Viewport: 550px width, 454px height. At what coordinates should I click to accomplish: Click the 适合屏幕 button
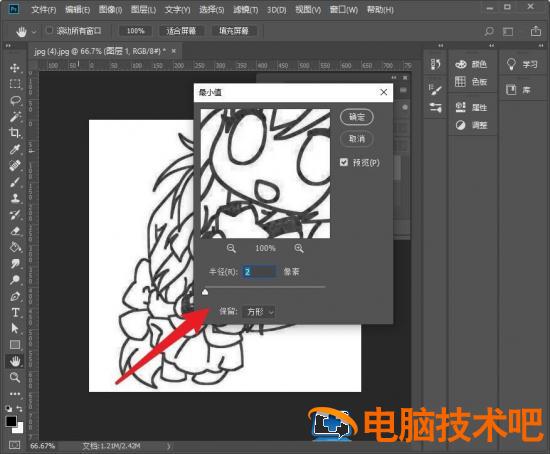click(181, 31)
